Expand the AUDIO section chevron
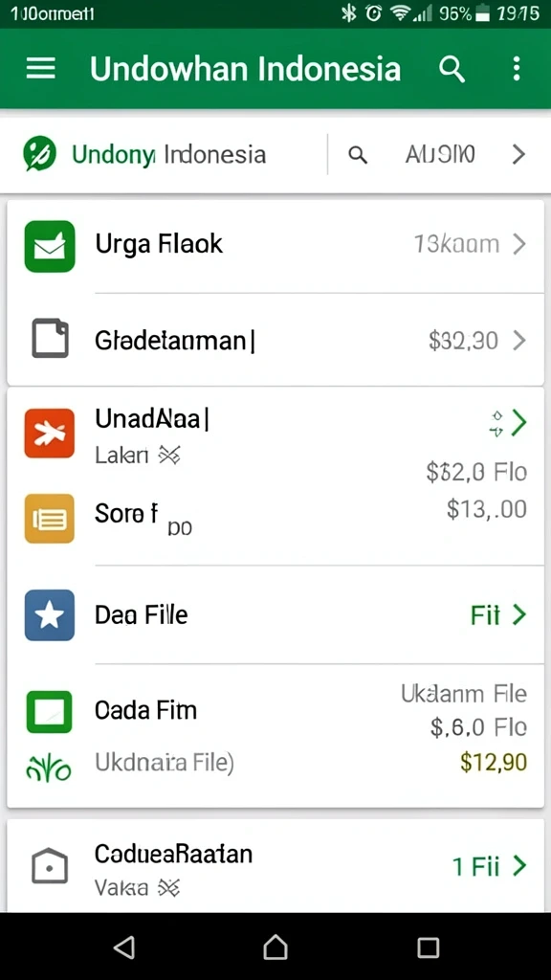The image size is (551, 980). 518,154
